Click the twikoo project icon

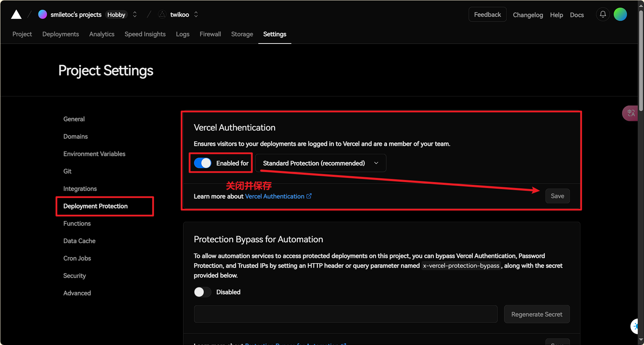(162, 14)
